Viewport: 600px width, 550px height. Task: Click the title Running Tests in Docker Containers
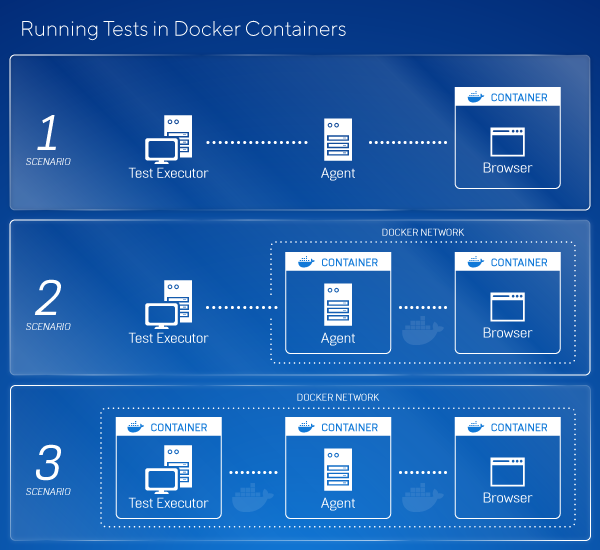[183, 29]
